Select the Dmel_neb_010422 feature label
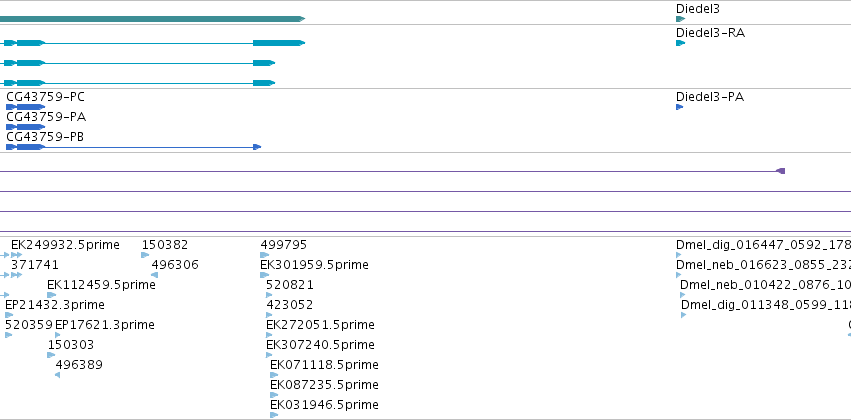The image size is (851, 420). click(765, 285)
